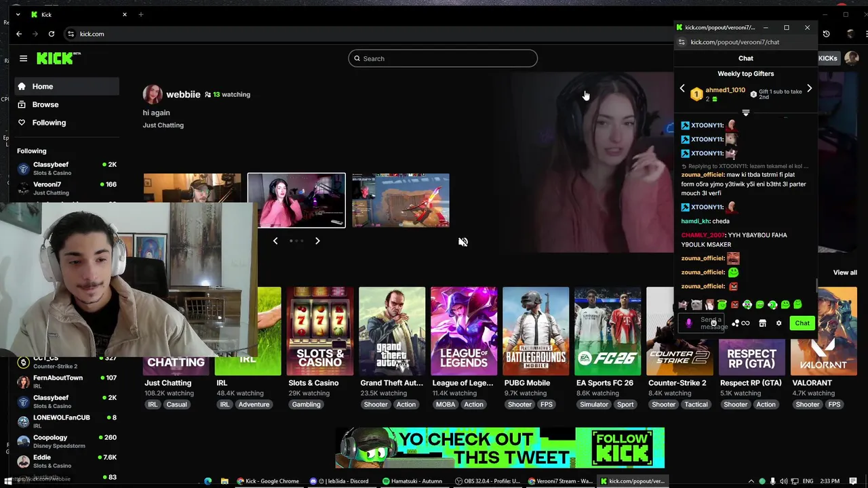This screenshot has width=868, height=488.
Task: Click purple microphone icon in chat
Action: click(x=689, y=323)
